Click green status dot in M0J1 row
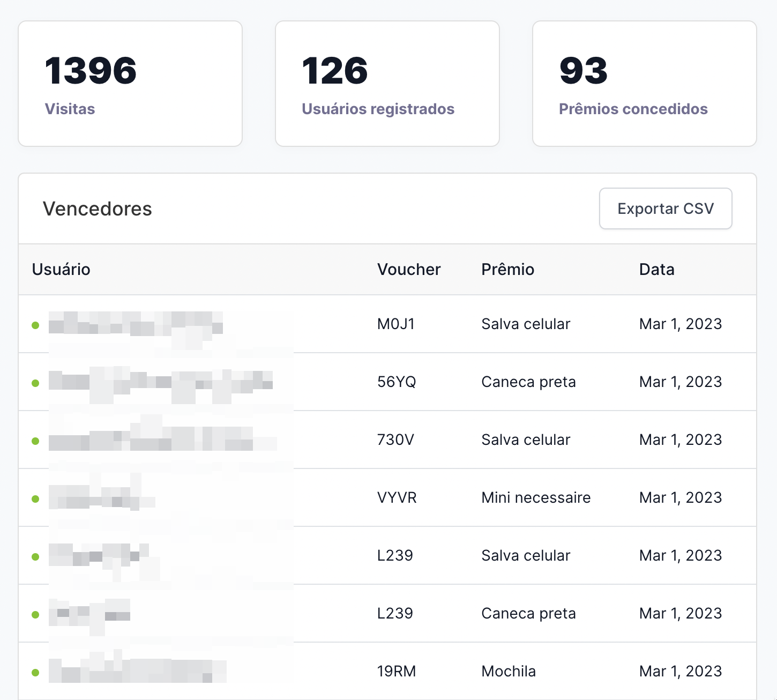The width and height of the screenshot is (777, 700). click(35, 325)
